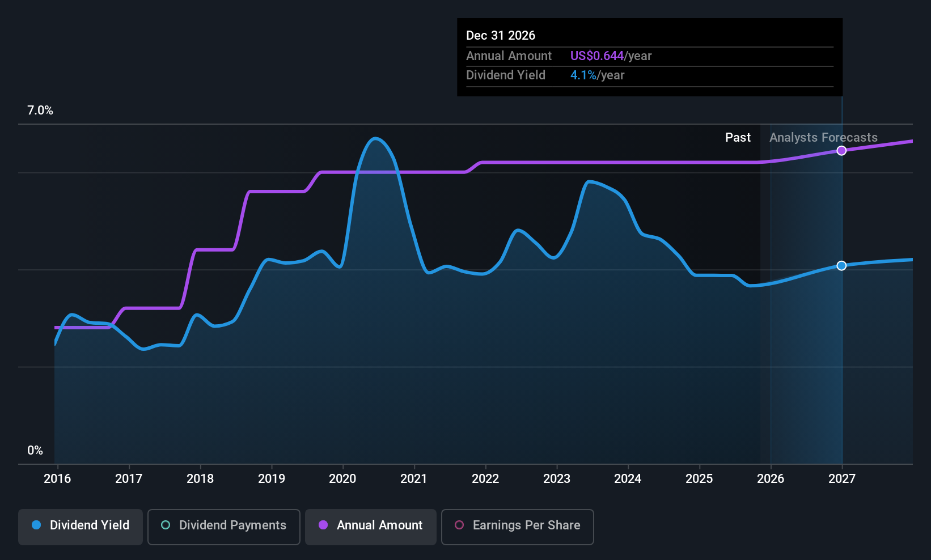Click blue Dividend Yield marker at 2027
Screen dimensions: 931x560
[842, 266]
